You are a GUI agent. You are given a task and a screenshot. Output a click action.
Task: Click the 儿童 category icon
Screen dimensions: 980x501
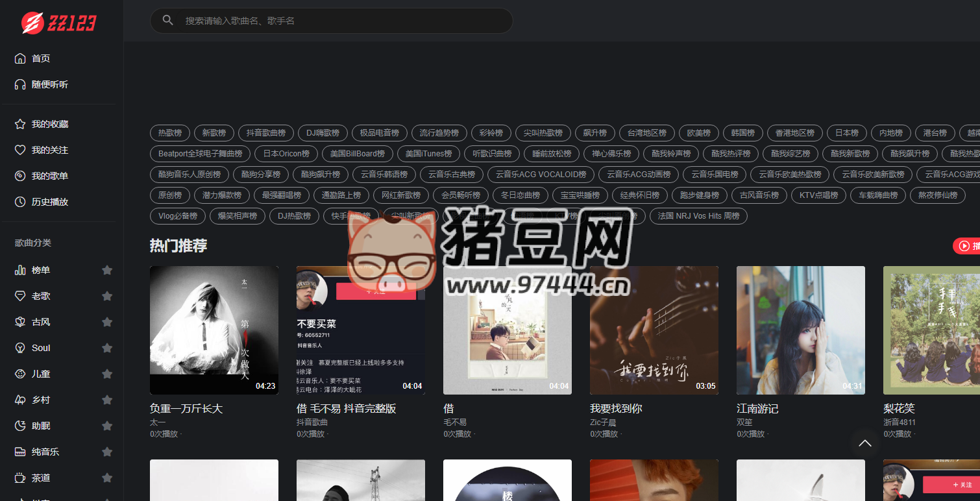20,374
